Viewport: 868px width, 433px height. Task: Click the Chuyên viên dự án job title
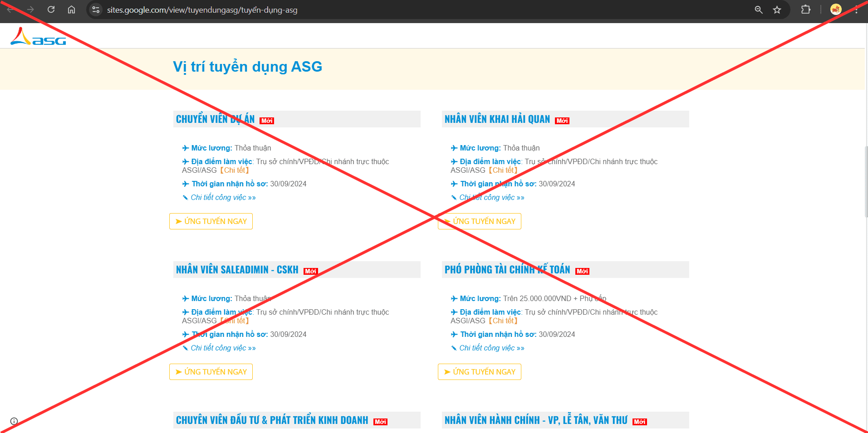pos(215,119)
